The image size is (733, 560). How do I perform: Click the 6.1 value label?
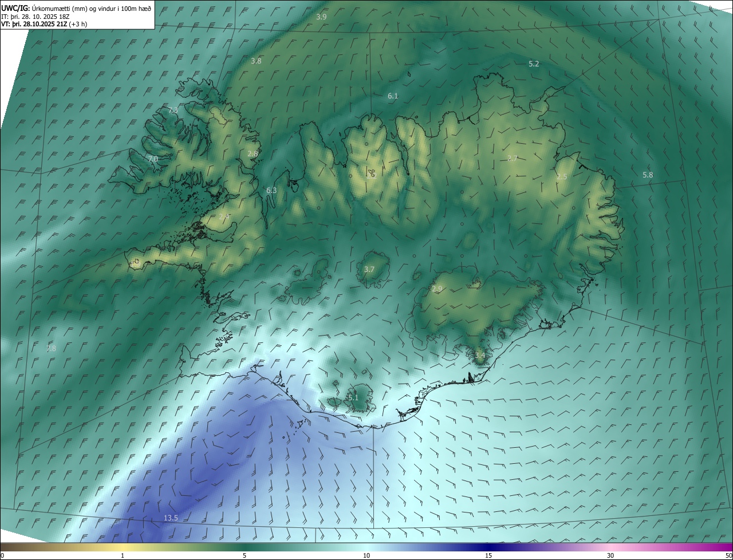393,96
